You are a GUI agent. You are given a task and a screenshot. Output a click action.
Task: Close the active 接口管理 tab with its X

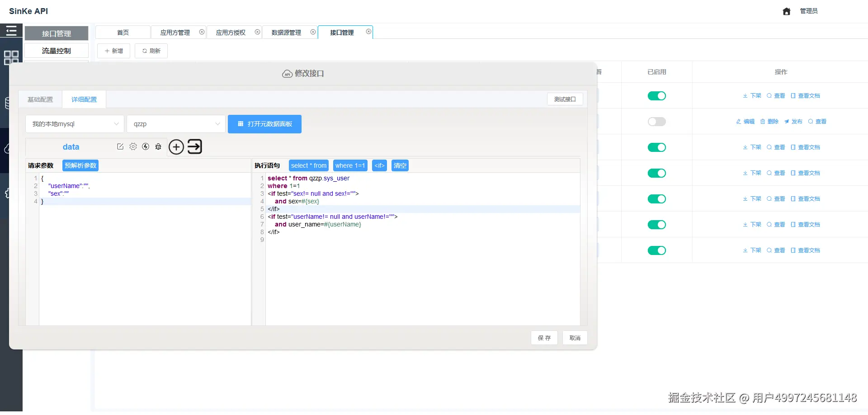coord(368,32)
